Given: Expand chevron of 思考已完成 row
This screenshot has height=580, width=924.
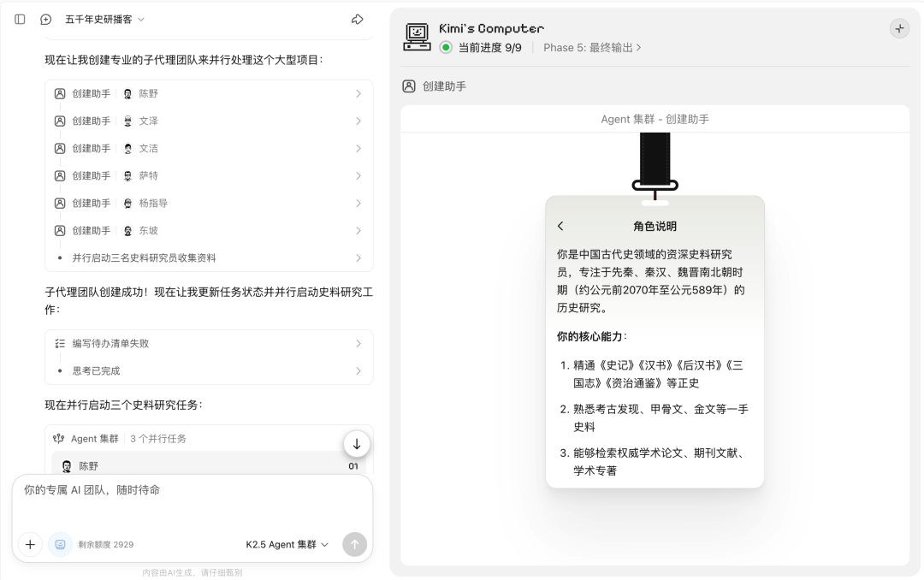Looking at the screenshot, I should tap(358, 370).
